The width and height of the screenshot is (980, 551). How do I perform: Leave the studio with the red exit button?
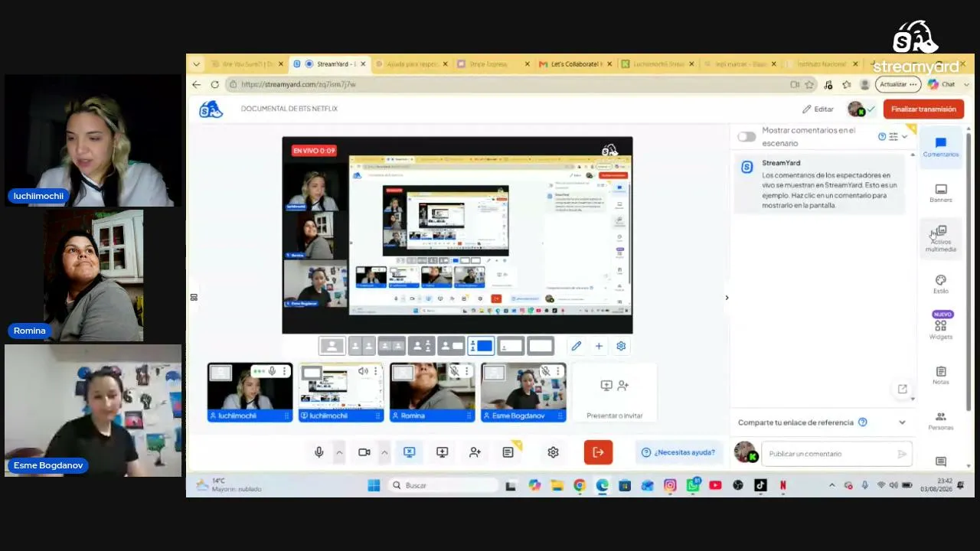[598, 452]
